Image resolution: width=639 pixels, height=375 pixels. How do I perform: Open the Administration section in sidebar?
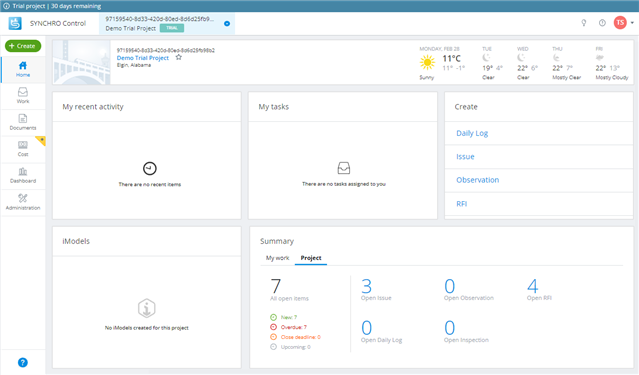coord(23,202)
